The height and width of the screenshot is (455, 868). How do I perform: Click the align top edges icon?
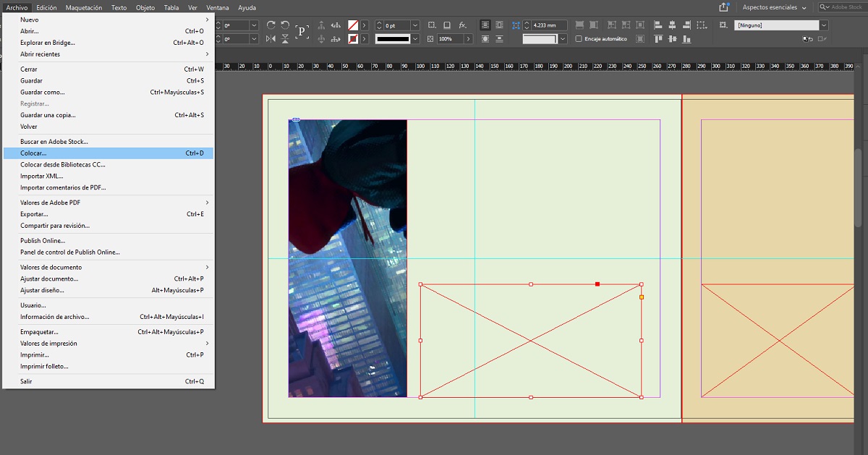pyautogui.click(x=658, y=38)
